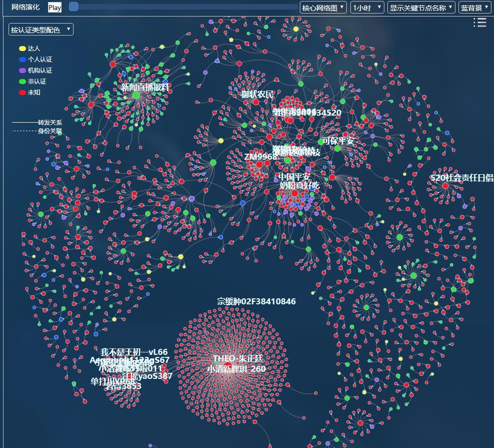
Task: Open the 按认证类型配色 coloring dropdown
Action: 41,30
